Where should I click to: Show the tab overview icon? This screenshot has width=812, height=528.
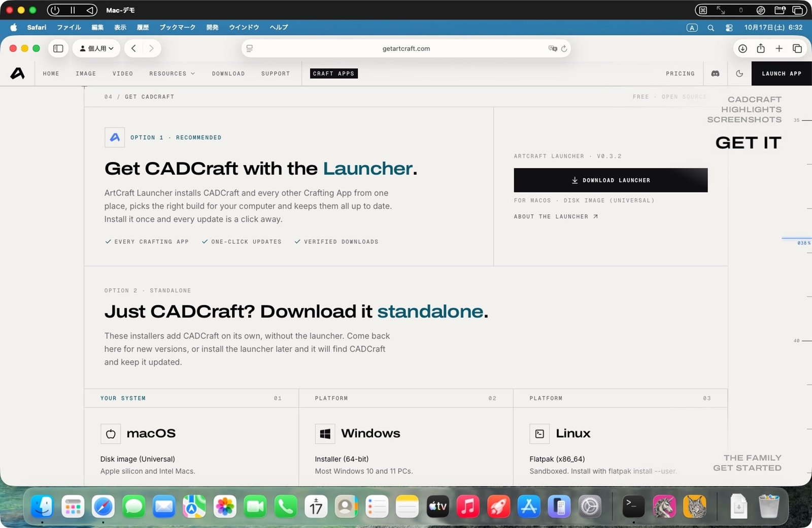pyautogui.click(x=797, y=49)
